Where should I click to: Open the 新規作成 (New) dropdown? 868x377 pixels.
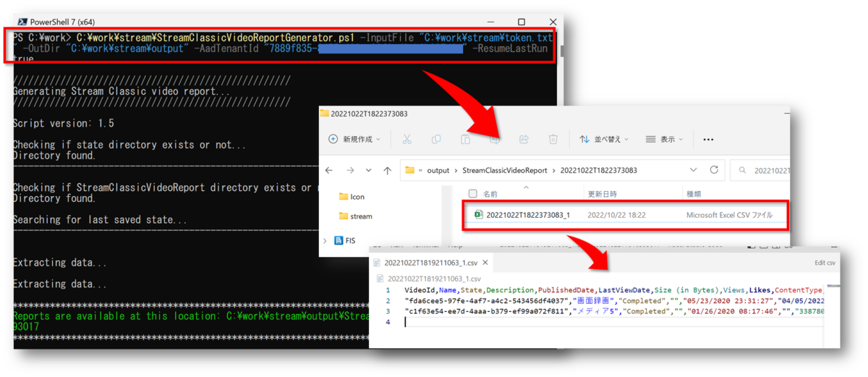click(354, 139)
